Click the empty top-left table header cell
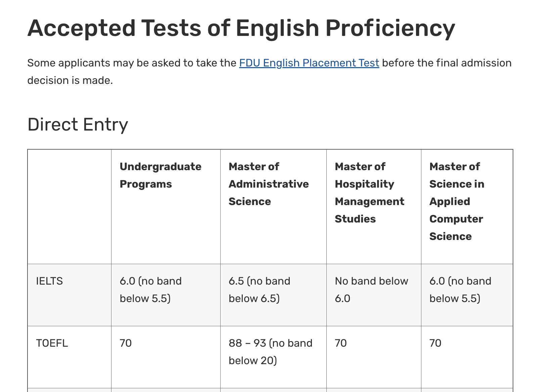The height and width of the screenshot is (392, 552). [x=69, y=206]
